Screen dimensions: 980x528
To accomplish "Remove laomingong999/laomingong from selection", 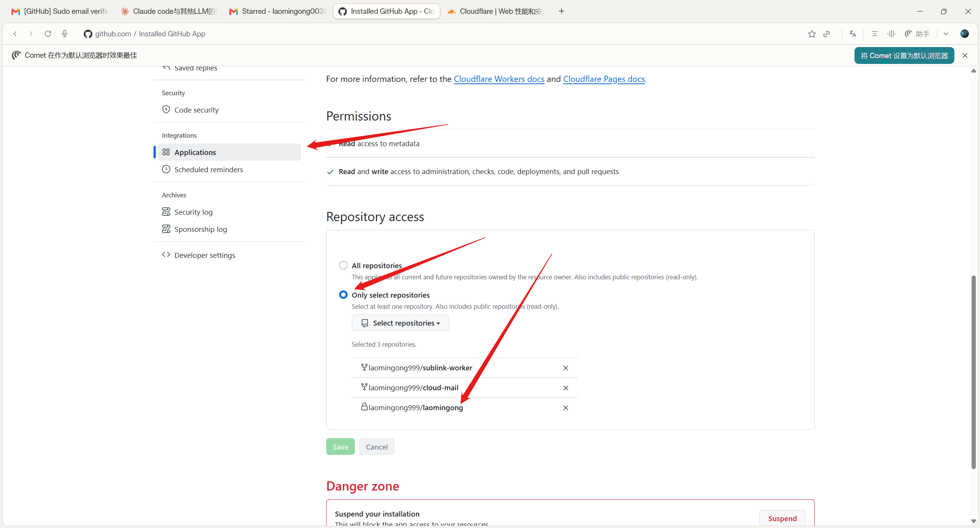I will pyautogui.click(x=565, y=408).
